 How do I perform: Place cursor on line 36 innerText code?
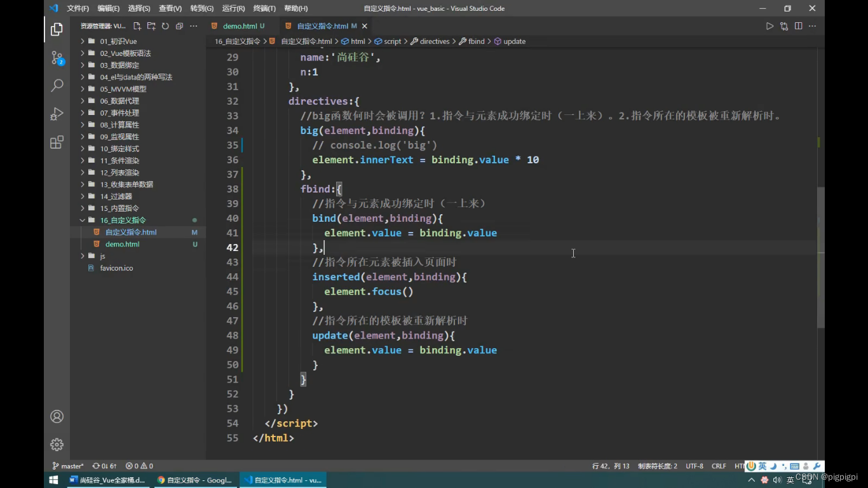pos(386,160)
